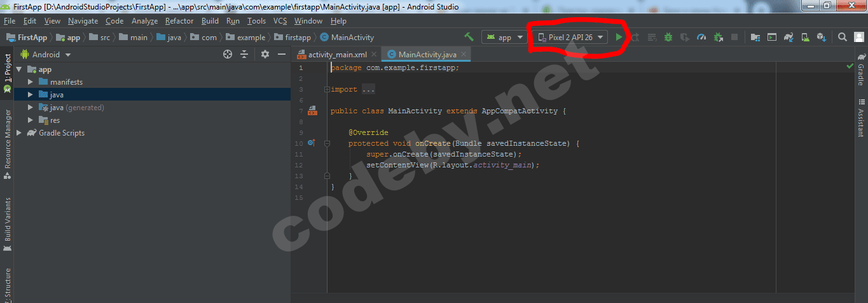
Task: Click the Collapse All icon in Project panel
Action: tap(244, 55)
